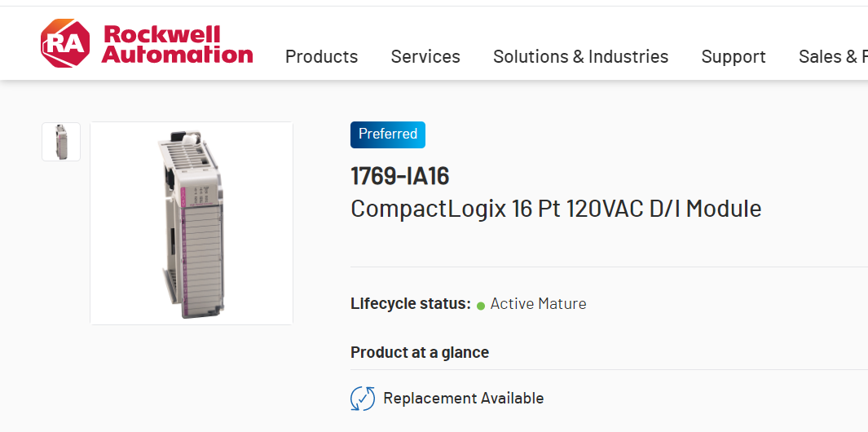This screenshot has height=432, width=868.
Task: Open the Replacement Available link text
Action: pyautogui.click(x=463, y=399)
